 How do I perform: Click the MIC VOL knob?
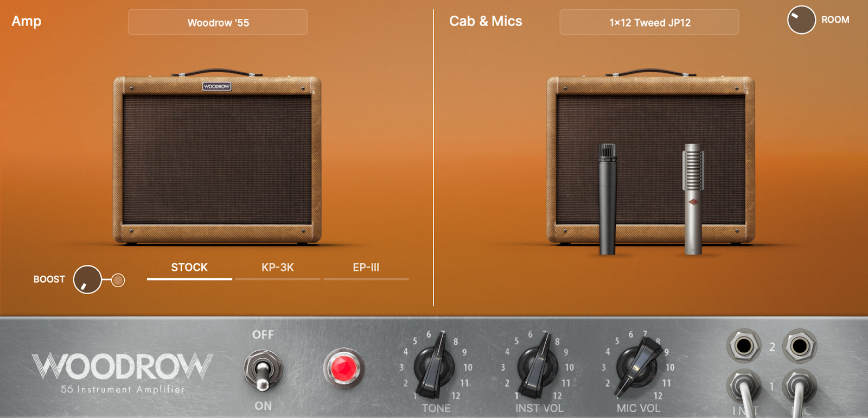click(637, 366)
